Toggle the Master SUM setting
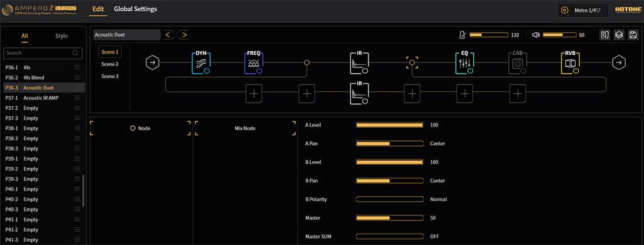This screenshot has height=245, width=644. [x=389, y=236]
